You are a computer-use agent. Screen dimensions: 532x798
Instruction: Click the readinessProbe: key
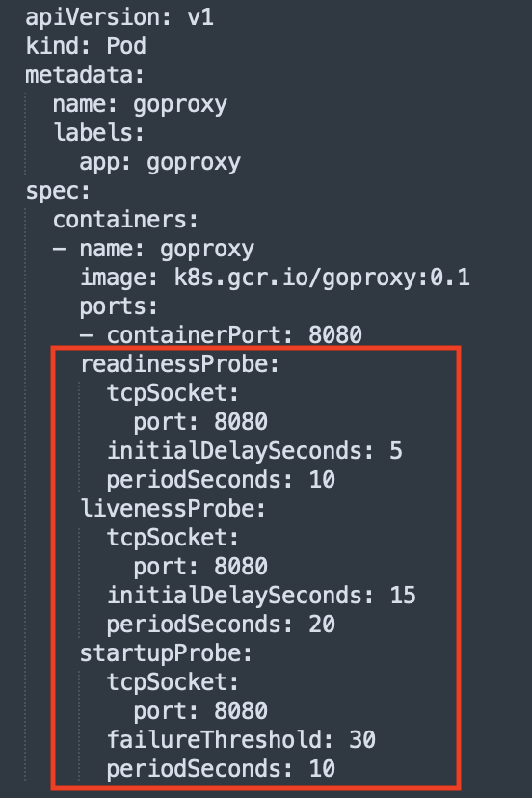179,364
